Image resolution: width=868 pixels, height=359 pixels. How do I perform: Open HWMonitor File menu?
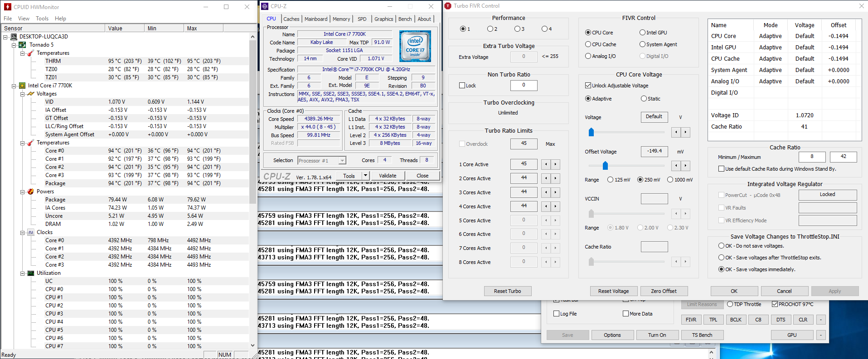(8, 19)
